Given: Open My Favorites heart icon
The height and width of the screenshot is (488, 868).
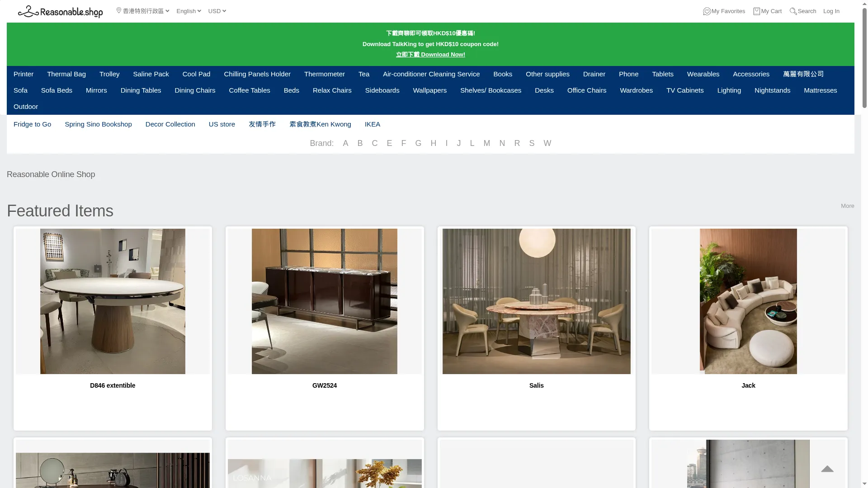Looking at the screenshot, I should point(707,11).
